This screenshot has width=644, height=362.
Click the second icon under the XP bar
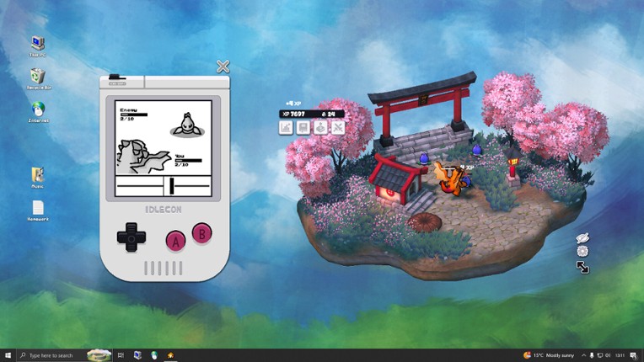pos(303,128)
